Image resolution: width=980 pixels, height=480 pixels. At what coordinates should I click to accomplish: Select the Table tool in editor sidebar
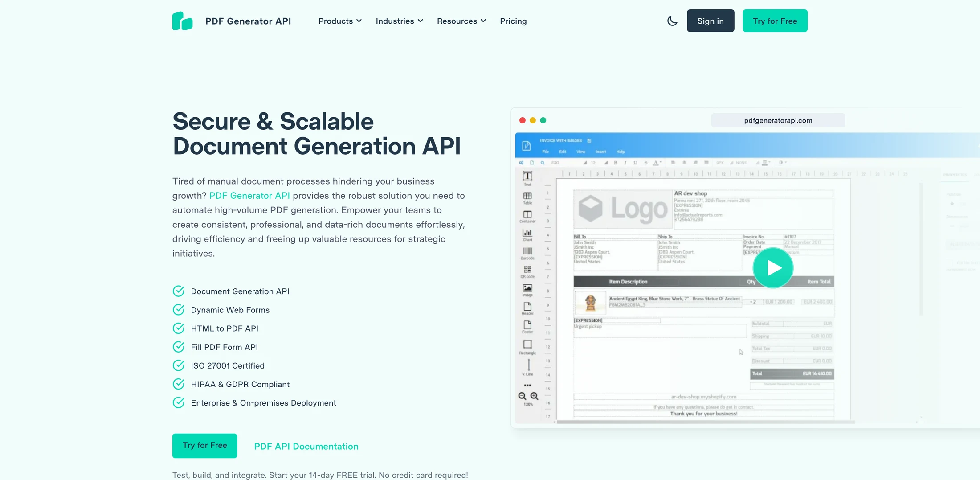click(527, 198)
